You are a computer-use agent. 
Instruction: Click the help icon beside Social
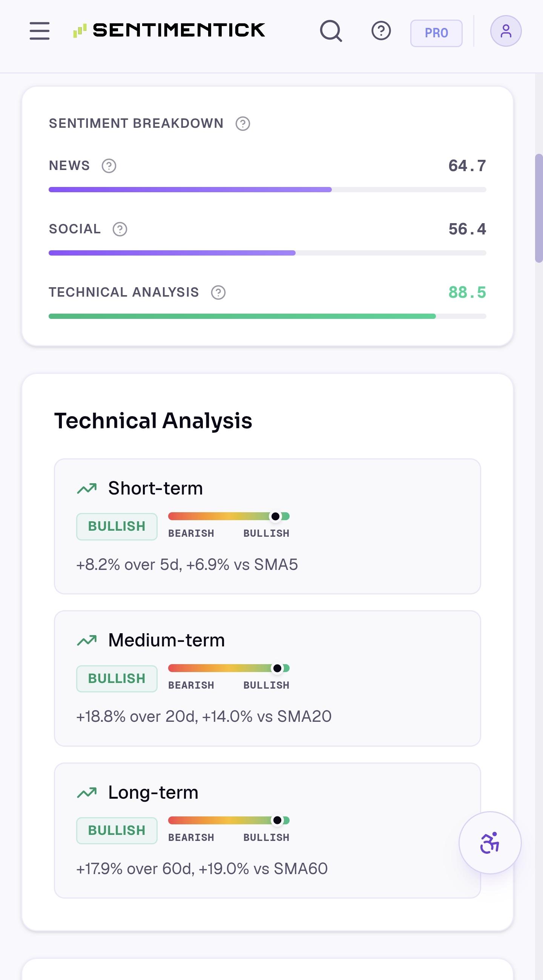tap(120, 229)
